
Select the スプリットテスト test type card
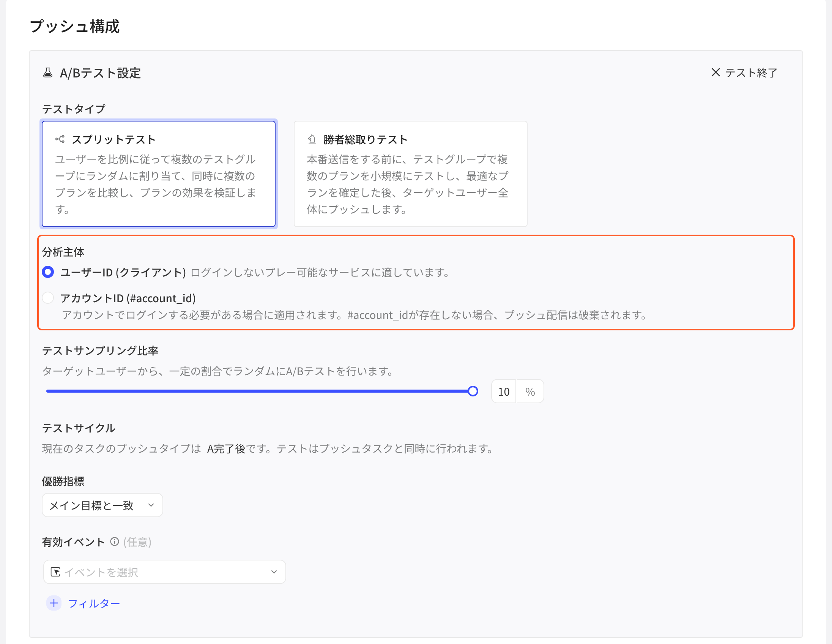point(159,174)
